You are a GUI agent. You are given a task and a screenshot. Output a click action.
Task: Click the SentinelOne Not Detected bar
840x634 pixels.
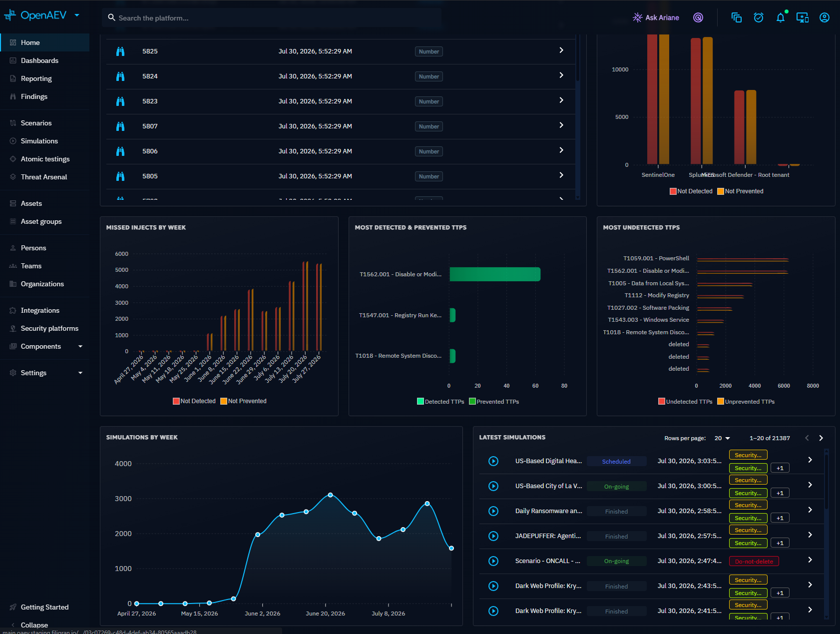[652, 99]
